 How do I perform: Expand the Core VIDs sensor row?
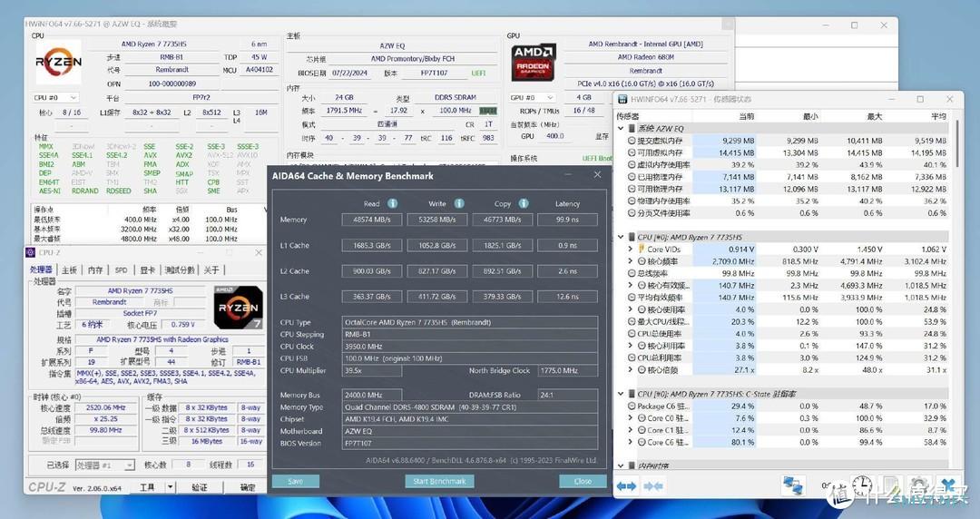[630, 249]
